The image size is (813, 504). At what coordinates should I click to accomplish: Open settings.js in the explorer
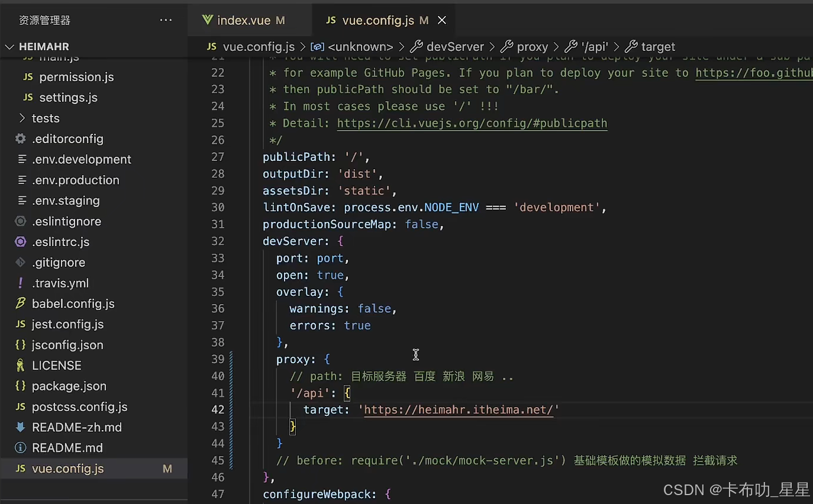coord(68,98)
